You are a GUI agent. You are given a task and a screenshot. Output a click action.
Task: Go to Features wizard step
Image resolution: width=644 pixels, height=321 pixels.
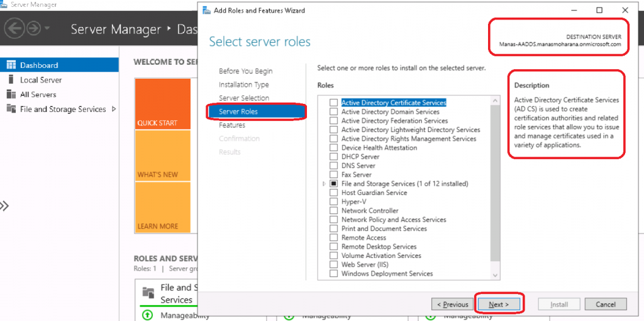pyautogui.click(x=232, y=125)
